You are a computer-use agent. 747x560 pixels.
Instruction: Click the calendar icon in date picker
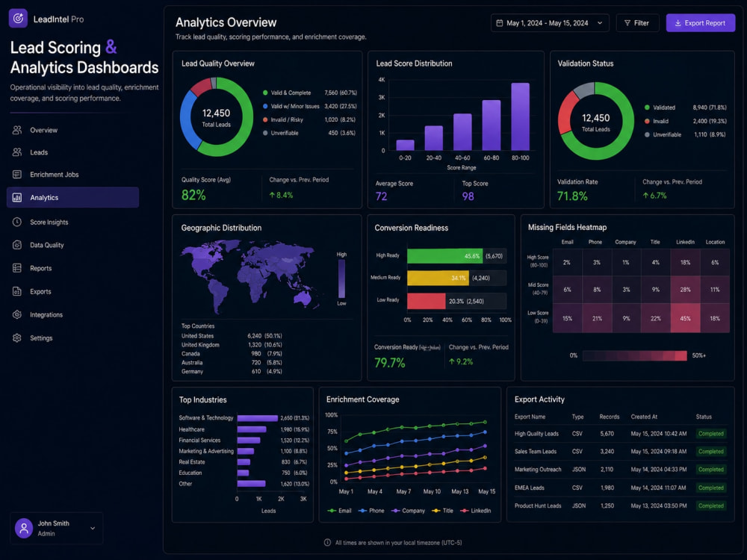(x=499, y=23)
